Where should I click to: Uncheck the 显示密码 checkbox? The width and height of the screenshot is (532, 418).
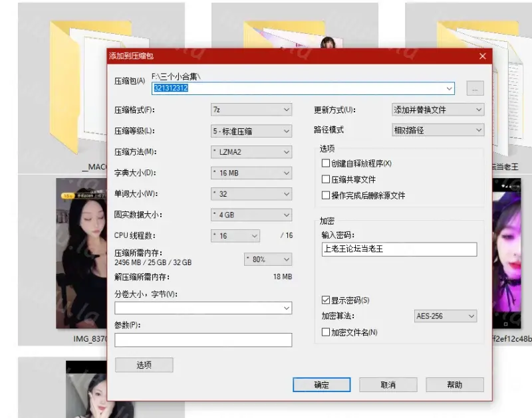[326, 300]
